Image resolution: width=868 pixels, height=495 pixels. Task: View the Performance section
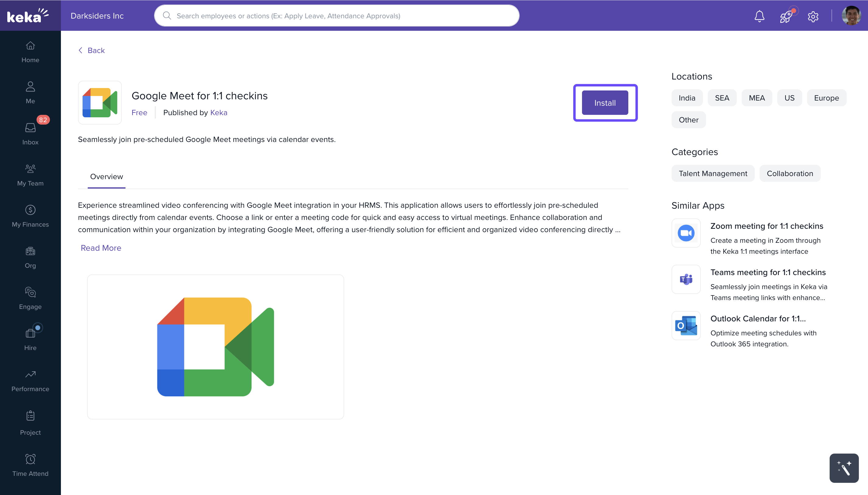point(30,380)
